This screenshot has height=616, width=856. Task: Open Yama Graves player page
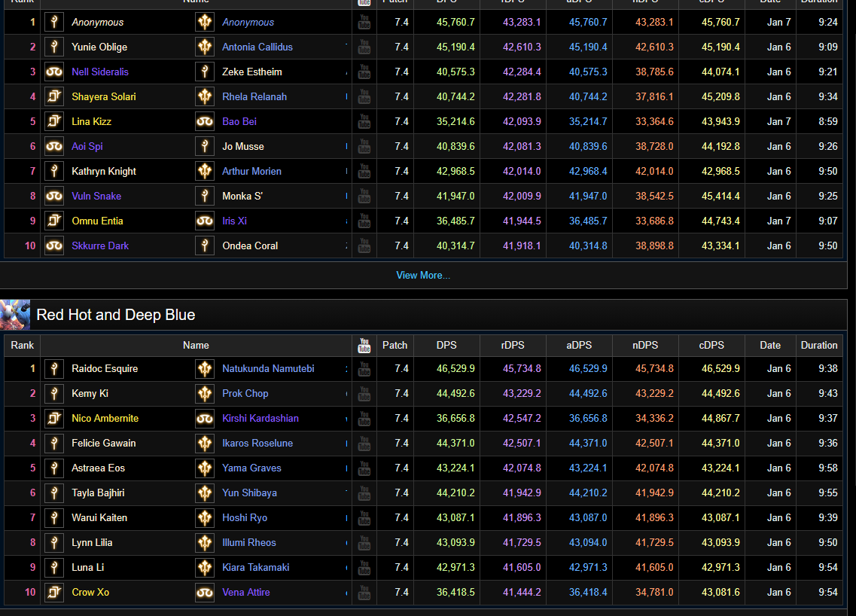[x=251, y=468]
